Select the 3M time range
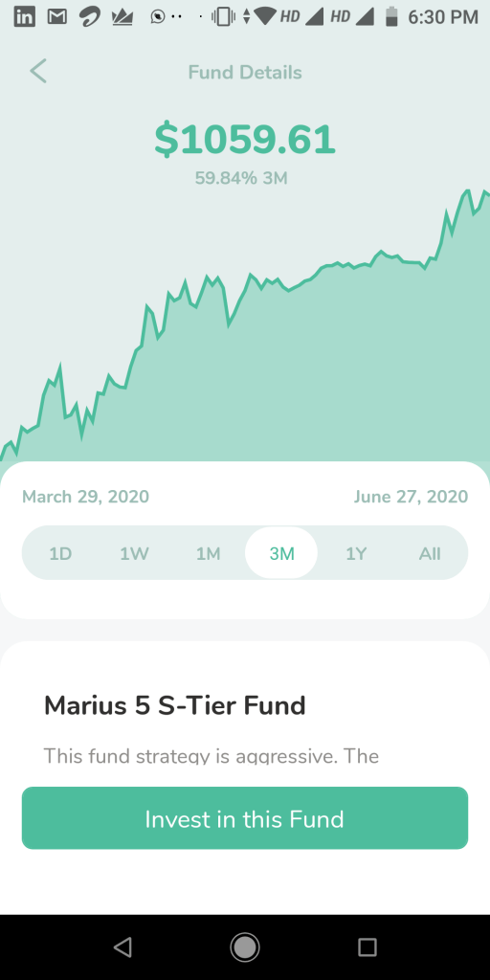This screenshot has width=490, height=980. pos(281,553)
